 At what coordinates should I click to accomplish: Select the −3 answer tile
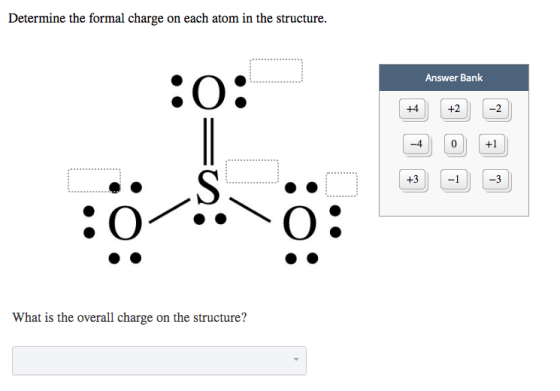tap(495, 179)
